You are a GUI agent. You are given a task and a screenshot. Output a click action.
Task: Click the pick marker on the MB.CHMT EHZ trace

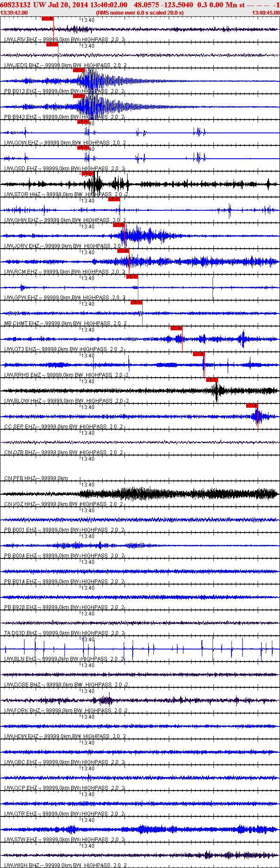[136, 302]
